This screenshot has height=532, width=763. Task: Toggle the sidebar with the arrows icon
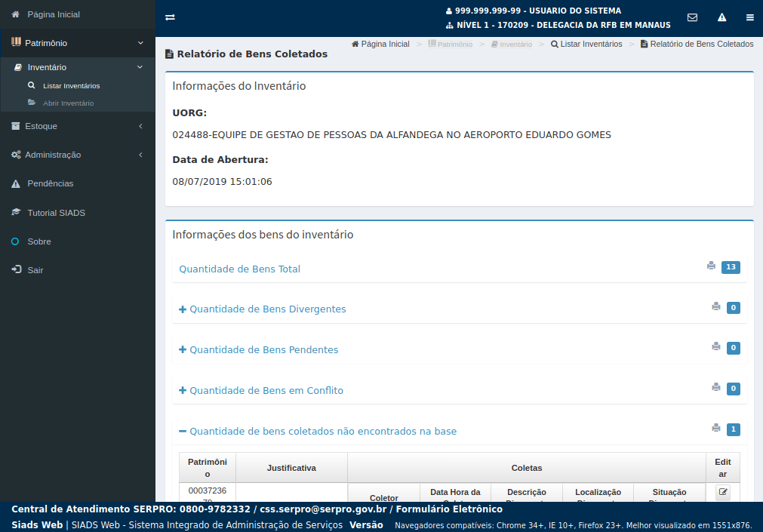[170, 17]
